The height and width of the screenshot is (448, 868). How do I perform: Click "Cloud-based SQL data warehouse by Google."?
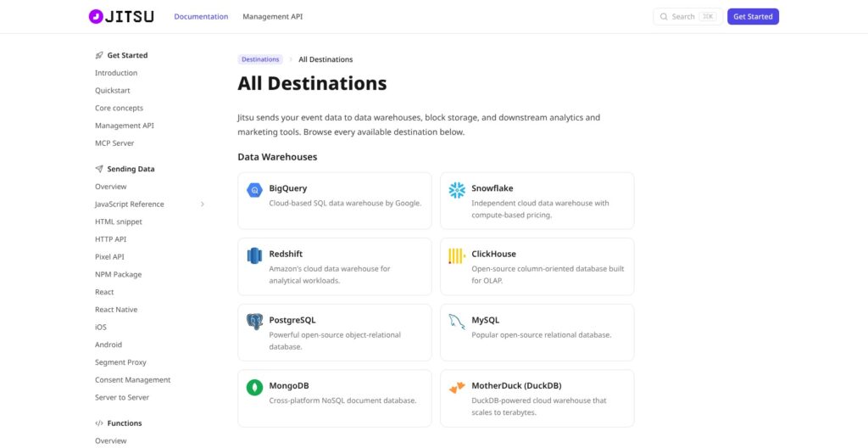(x=346, y=203)
